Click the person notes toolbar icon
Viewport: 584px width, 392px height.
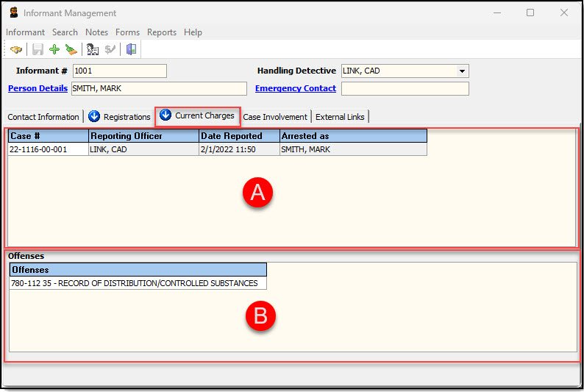pos(93,49)
